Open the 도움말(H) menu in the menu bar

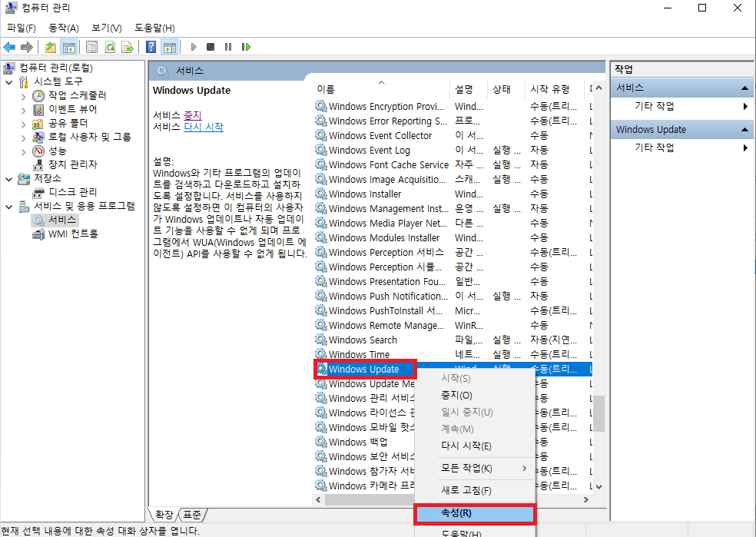[154, 28]
